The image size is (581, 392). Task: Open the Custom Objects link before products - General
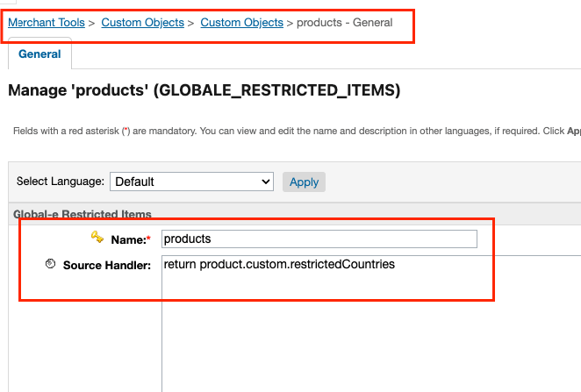pyautogui.click(x=241, y=23)
